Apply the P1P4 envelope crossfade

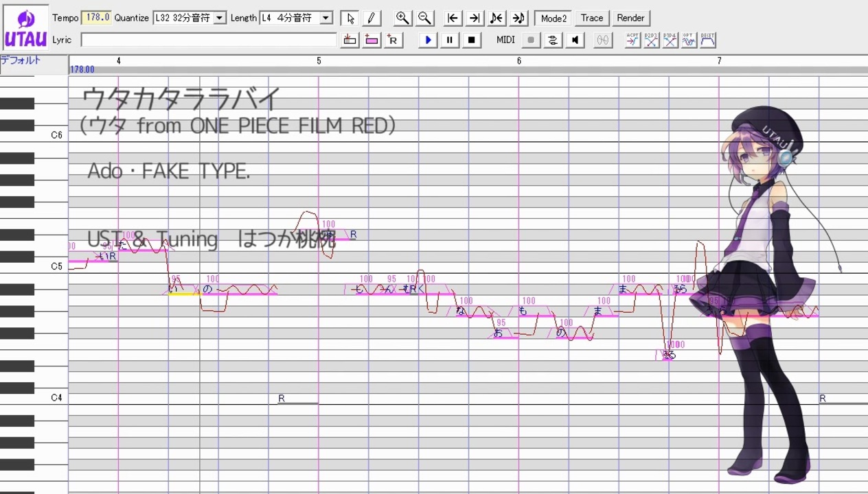tap(670, 40)
